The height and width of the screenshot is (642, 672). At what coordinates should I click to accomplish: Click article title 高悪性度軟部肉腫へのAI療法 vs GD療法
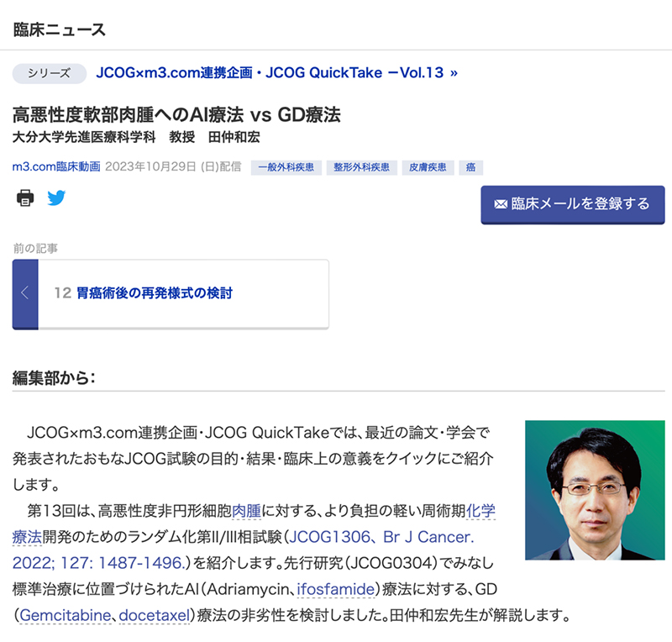click(x=176, y=114)
